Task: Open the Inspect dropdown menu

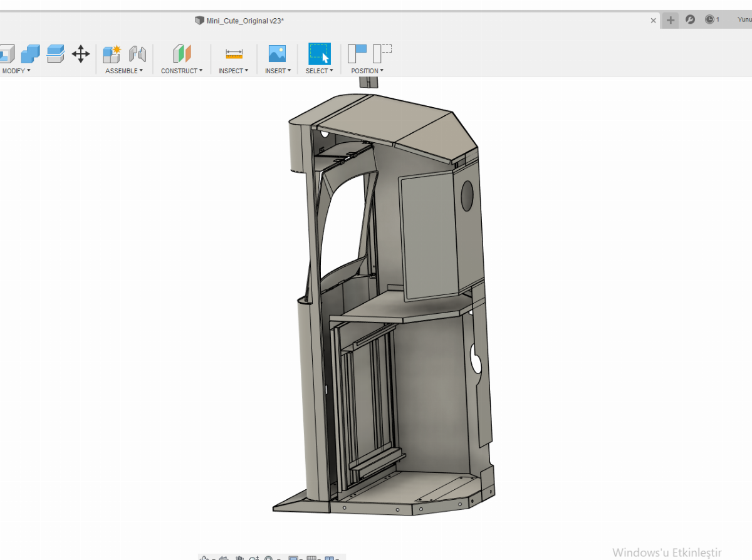Action: click(x=234, y=71)
